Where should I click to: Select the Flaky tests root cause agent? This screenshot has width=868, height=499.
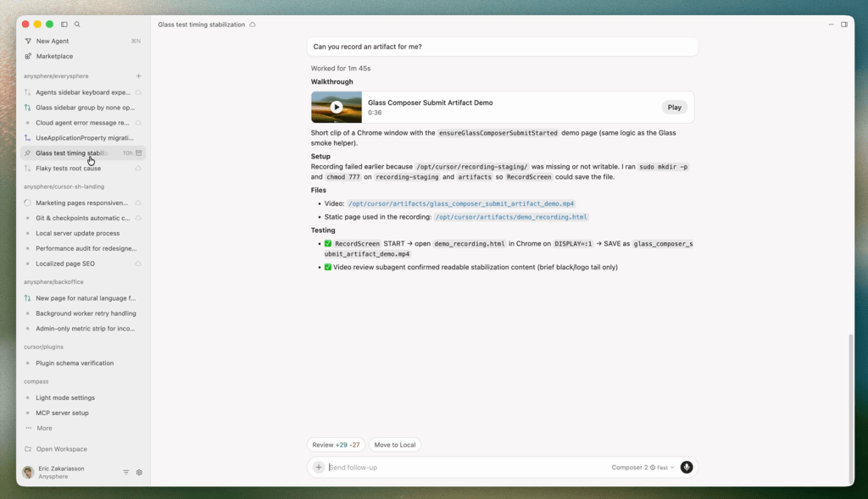pos(68,169)
